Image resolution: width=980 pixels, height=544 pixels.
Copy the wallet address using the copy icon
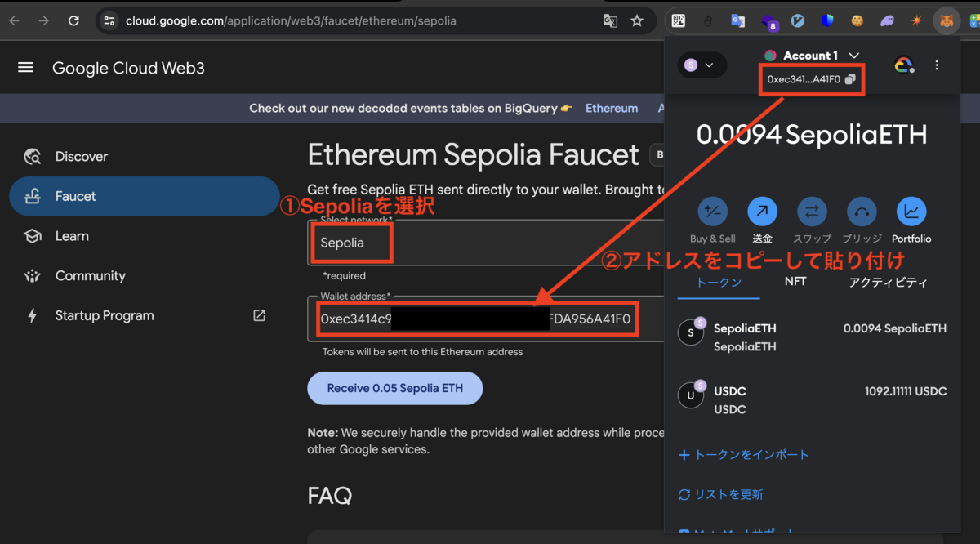pyautogui.click(x=851, y=78)
